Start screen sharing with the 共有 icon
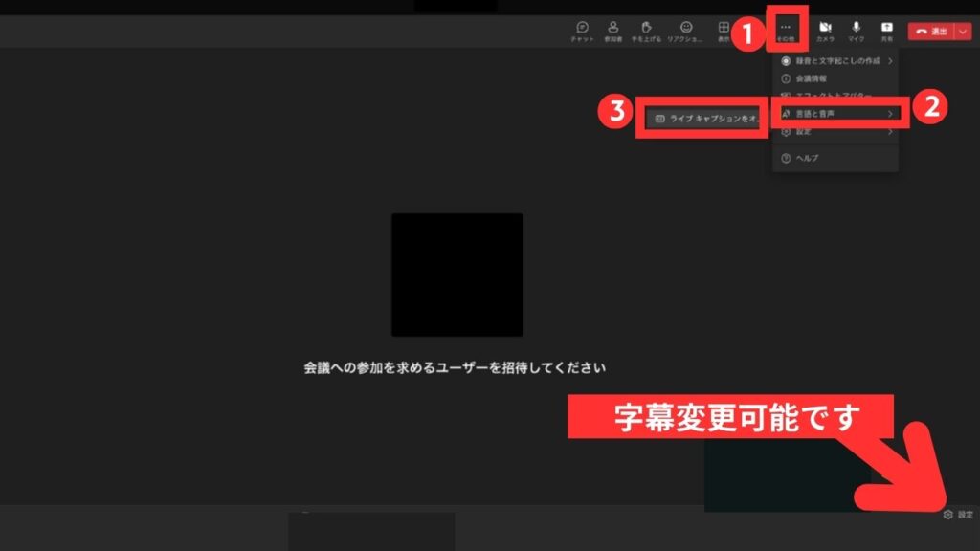 pos(886,29)
